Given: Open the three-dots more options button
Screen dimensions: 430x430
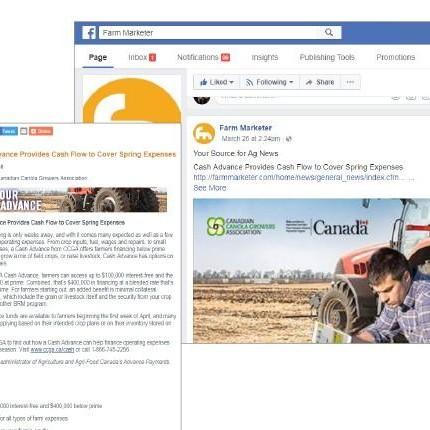Looking at the screenshot, I should pos(350,82).
